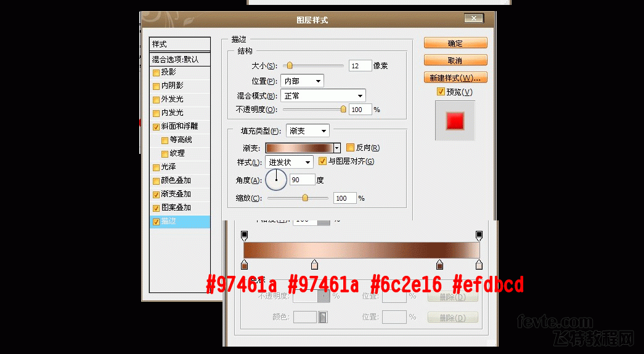The height and width of the screenshot is (354, 644).
Task: Enable the 等高线 contour checkbox
Action: [165, 141]
